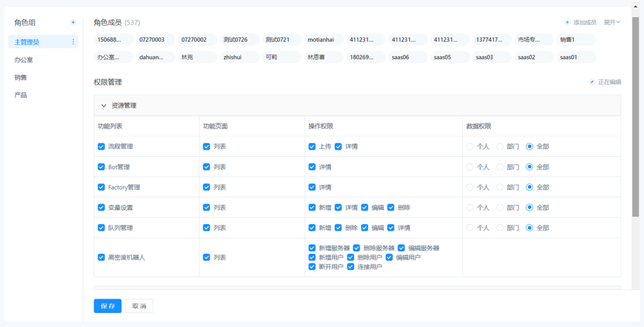Uncheck the 流程管理 checkbox
The width and height of the screenshot is (644, 327).
[101, 147]
